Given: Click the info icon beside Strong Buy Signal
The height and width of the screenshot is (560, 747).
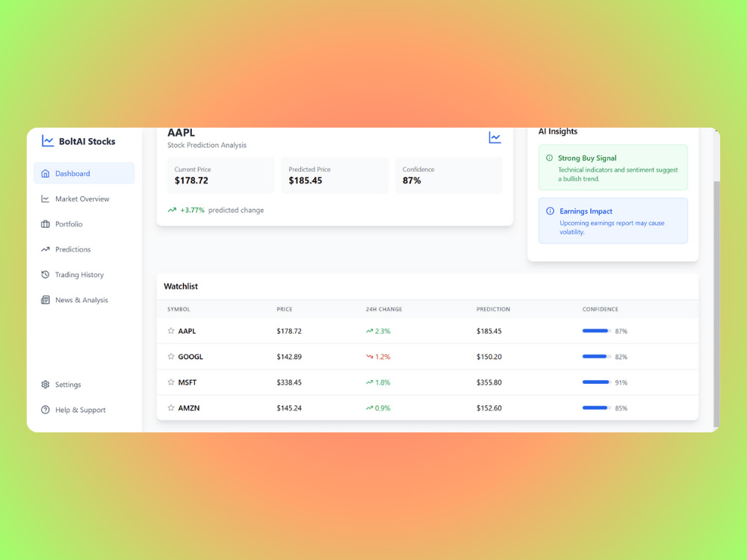Looking at the screenshot, I should pyautogui.click(x=551, y=158).
